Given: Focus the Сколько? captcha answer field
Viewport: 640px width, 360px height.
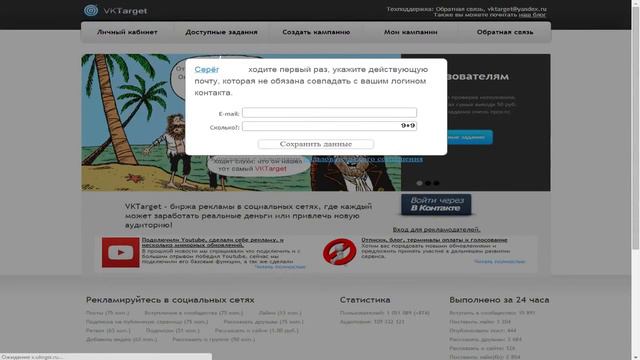Looking at the screenshot, I should point(329,126).
